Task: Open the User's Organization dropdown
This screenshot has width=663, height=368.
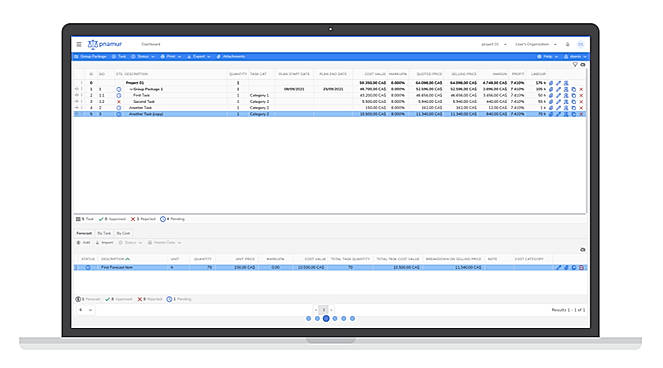Action: [x=536, y=44]
